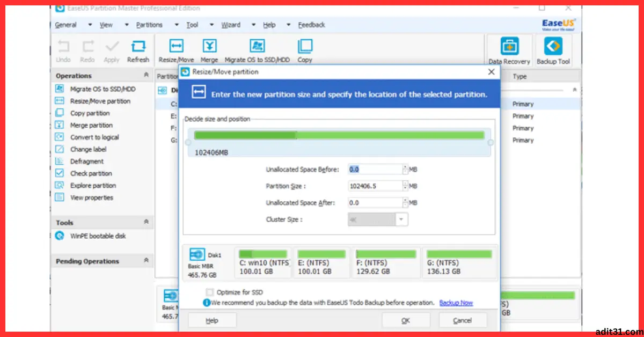Select the E: (NTFS) partition block
644x337 pixels.
(x=321, y=262)
